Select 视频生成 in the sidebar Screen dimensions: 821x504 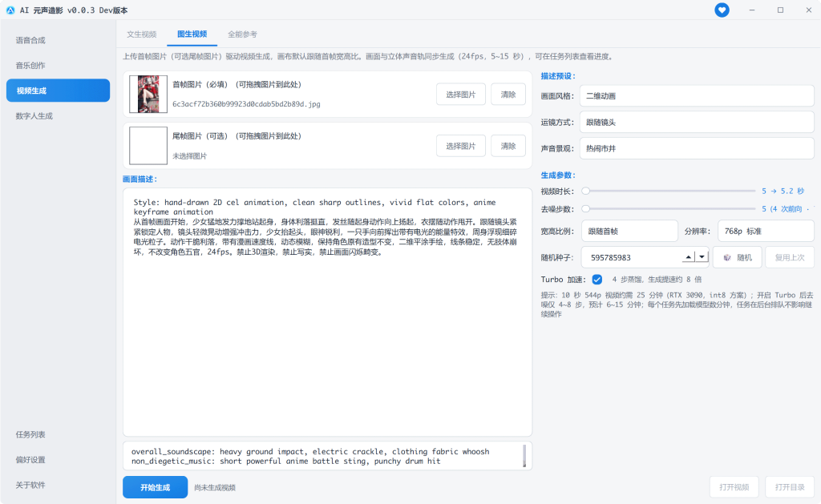click(x=58, y=91)
